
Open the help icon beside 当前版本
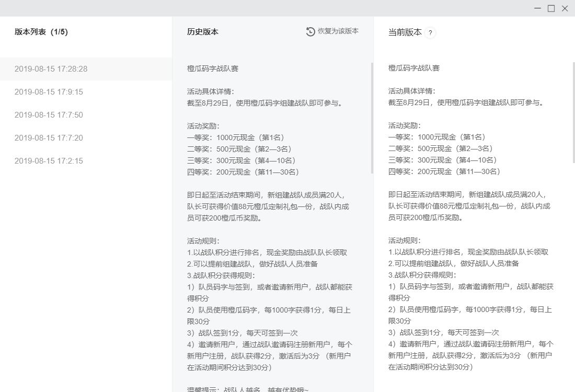[x=430, y=32]
